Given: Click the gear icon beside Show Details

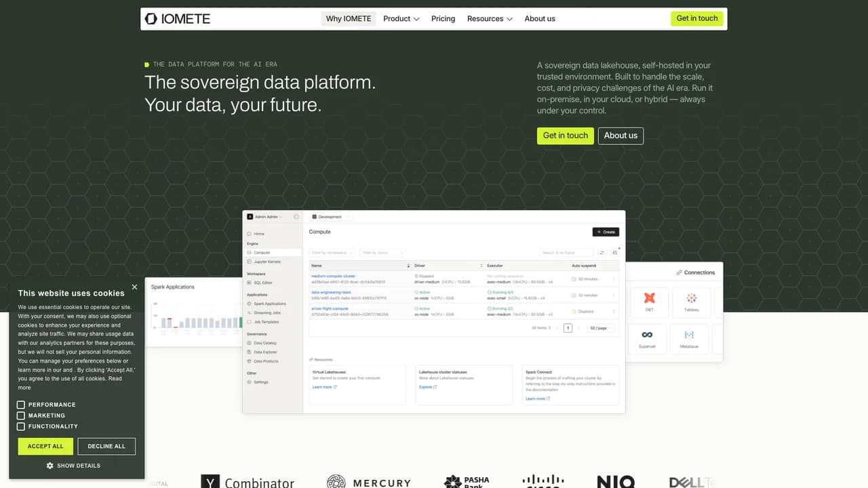Looking at the screenshot, I should 50,466.
